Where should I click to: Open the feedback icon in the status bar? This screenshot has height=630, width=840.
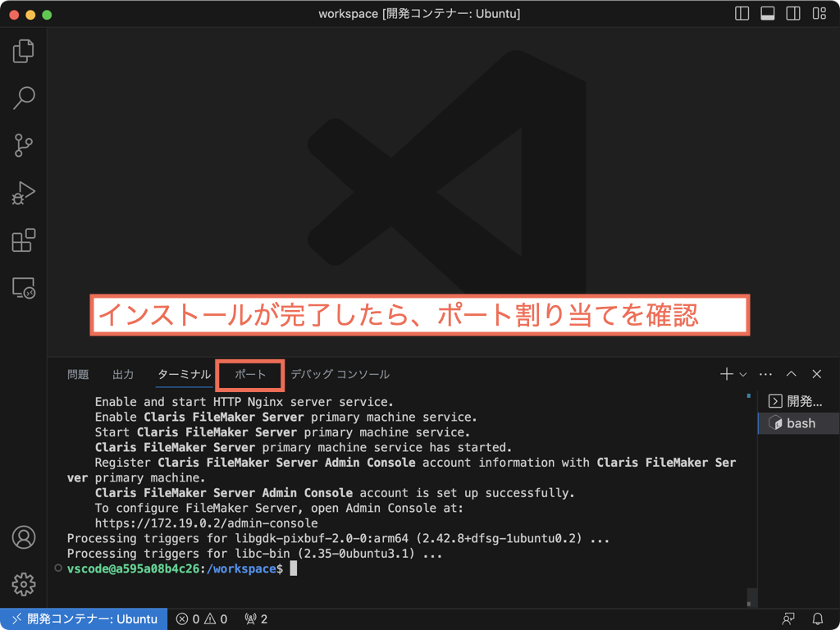click(788, 619)
